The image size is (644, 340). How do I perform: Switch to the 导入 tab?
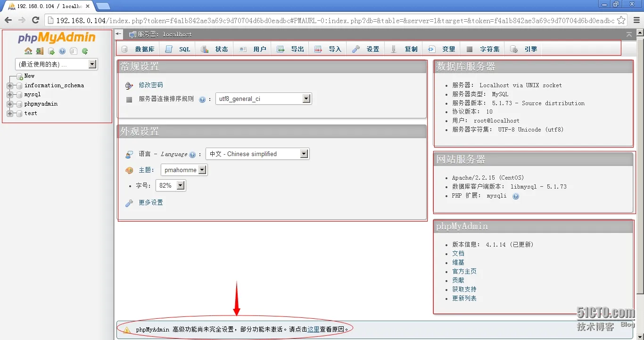tap(328, 49)
